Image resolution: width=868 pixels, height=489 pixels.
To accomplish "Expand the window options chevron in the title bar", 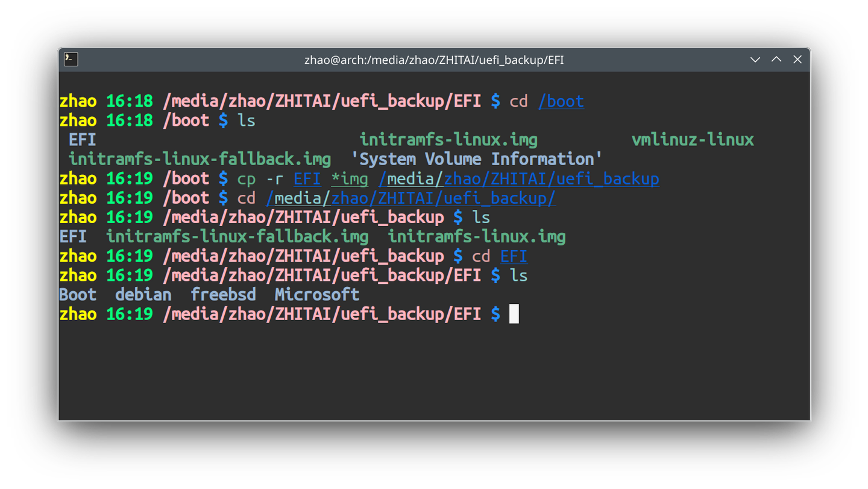I will [x=755, y=59].
